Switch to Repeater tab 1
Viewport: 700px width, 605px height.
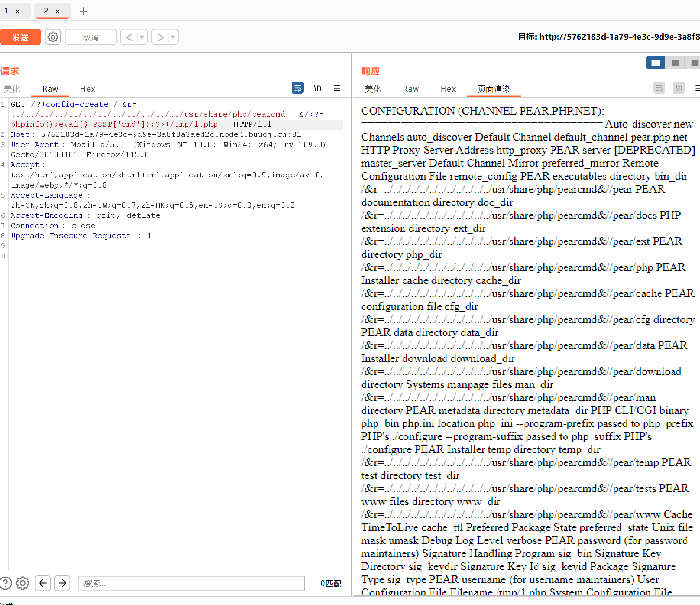pyautogui.click(x=6, y=11)
